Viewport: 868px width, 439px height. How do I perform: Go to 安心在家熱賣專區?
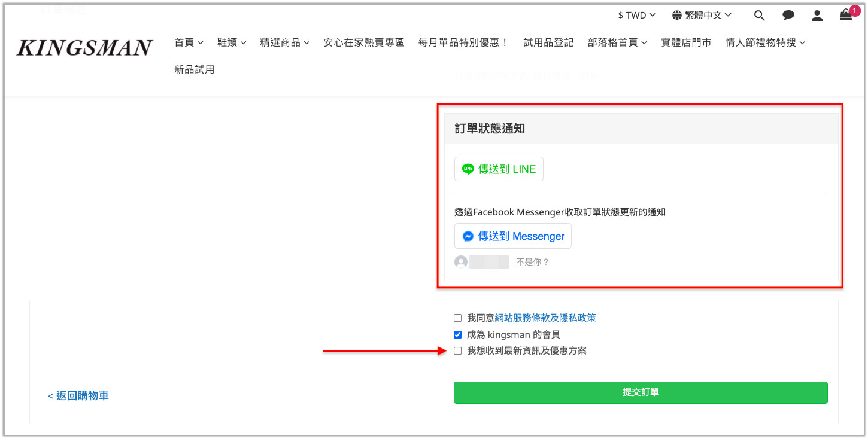364,42
